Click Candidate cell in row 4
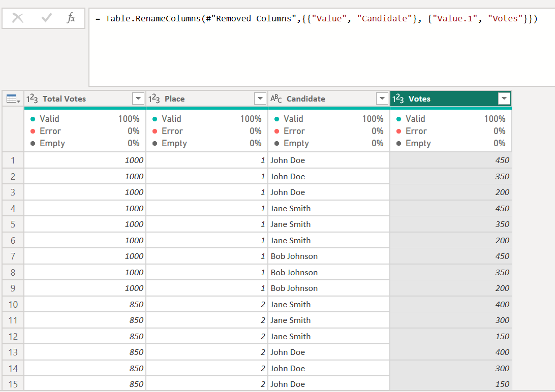Screen dimensions: 555x392 point(329,209)
